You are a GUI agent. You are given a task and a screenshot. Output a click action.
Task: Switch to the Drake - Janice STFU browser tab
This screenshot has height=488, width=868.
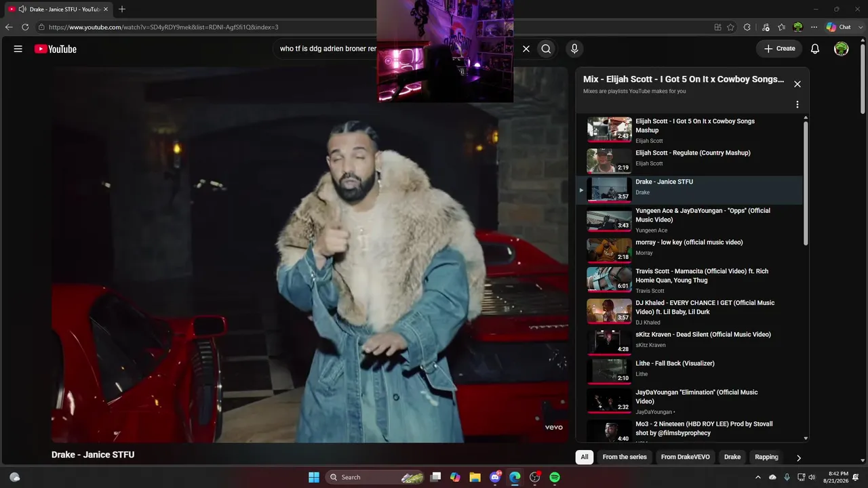coord(59,9)
